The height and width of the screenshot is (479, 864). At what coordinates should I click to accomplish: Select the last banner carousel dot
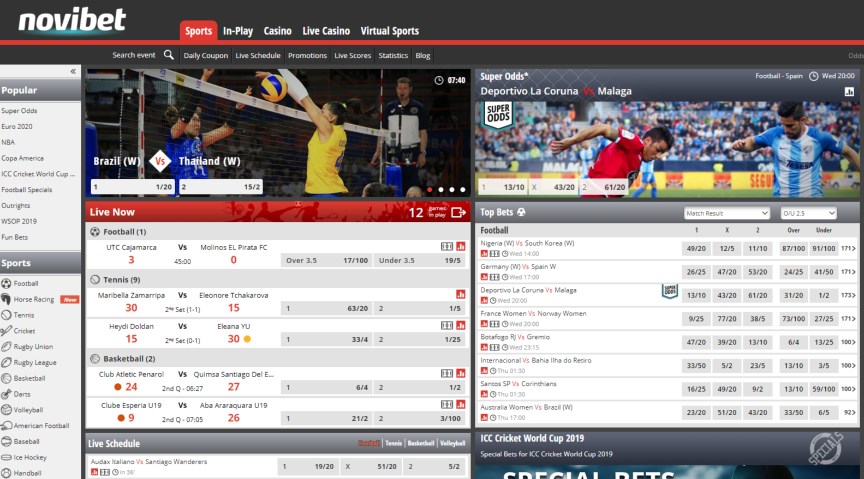[x=463, y=190]
